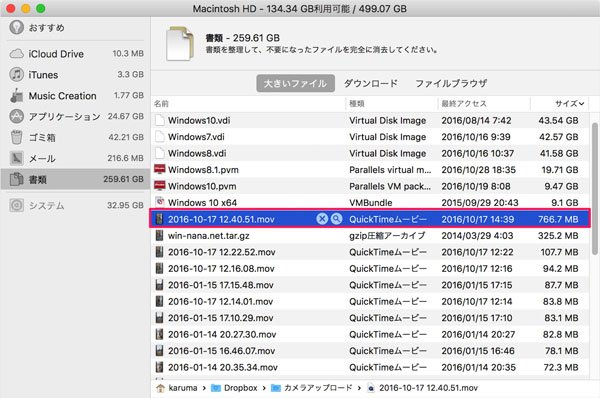
Task: Click the 2016-01-15 17.15.48.mov movie thumbnail
Action: 160,285
